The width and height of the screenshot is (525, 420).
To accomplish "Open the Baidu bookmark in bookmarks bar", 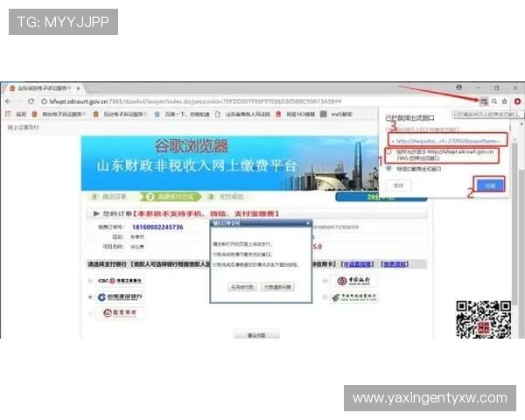I will coord(182,115).
